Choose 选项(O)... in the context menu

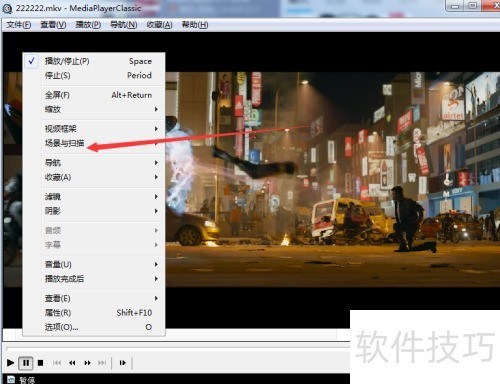pos(94,327)
